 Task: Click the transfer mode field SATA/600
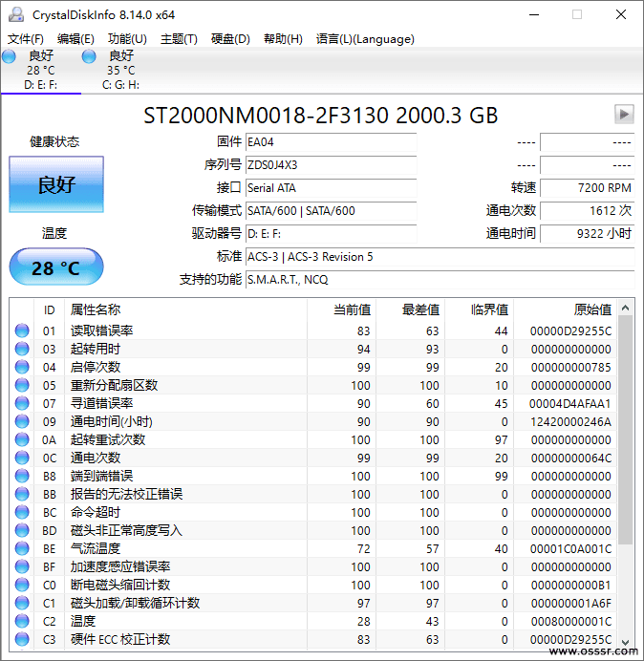pyautogui.click(x=331, y=211)
